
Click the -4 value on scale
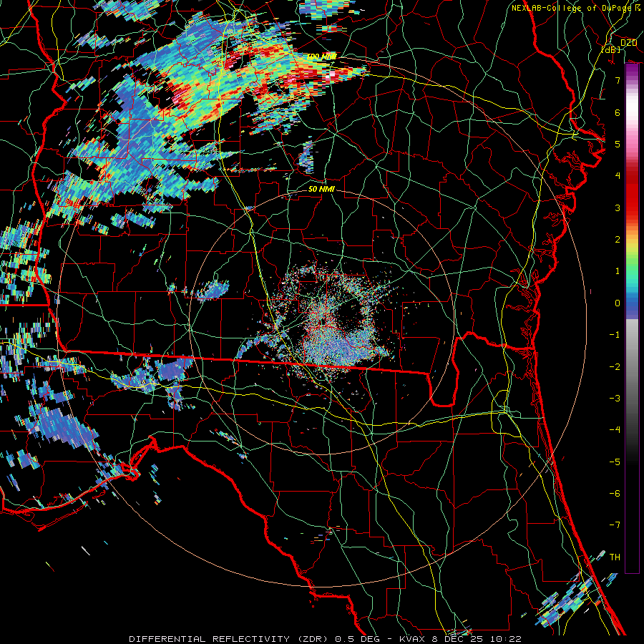pyautogui.click(x=615, y=430)
